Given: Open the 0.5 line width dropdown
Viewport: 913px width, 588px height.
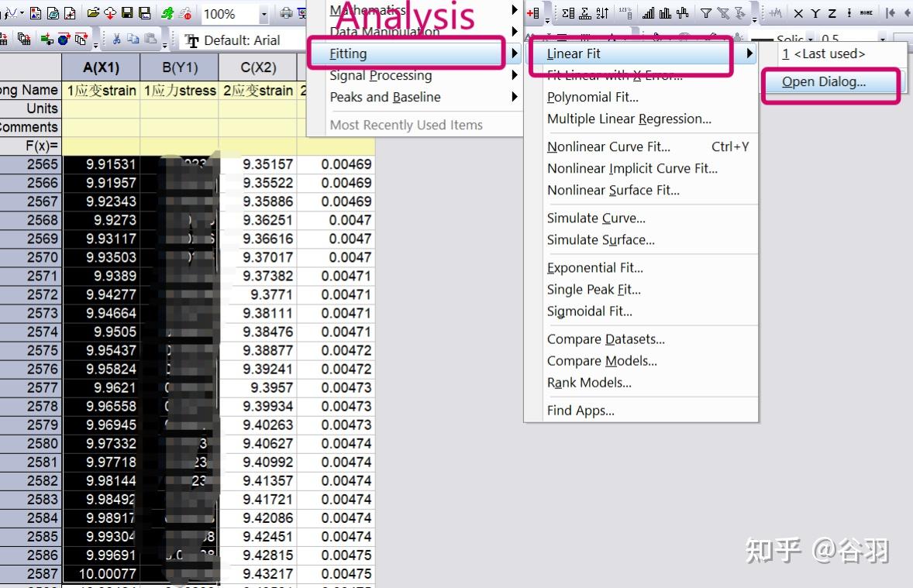Looking at the screenshot, I should click(883, 39).
